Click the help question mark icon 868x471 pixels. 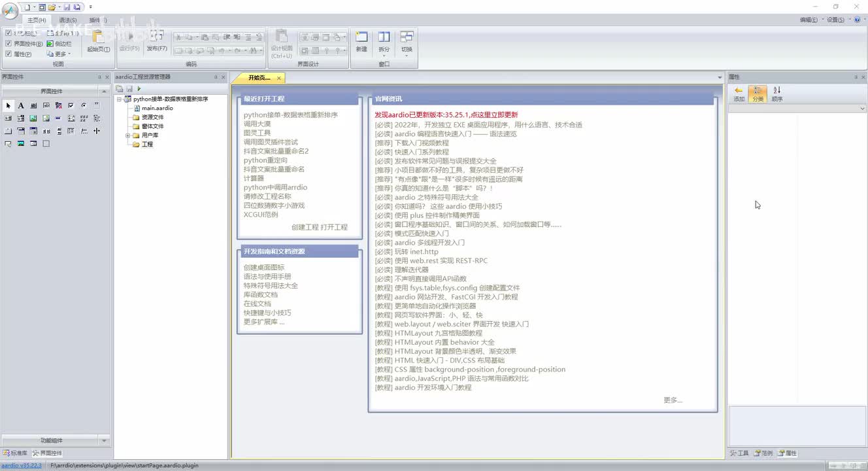pyautogui.click(x=858, y=20)
